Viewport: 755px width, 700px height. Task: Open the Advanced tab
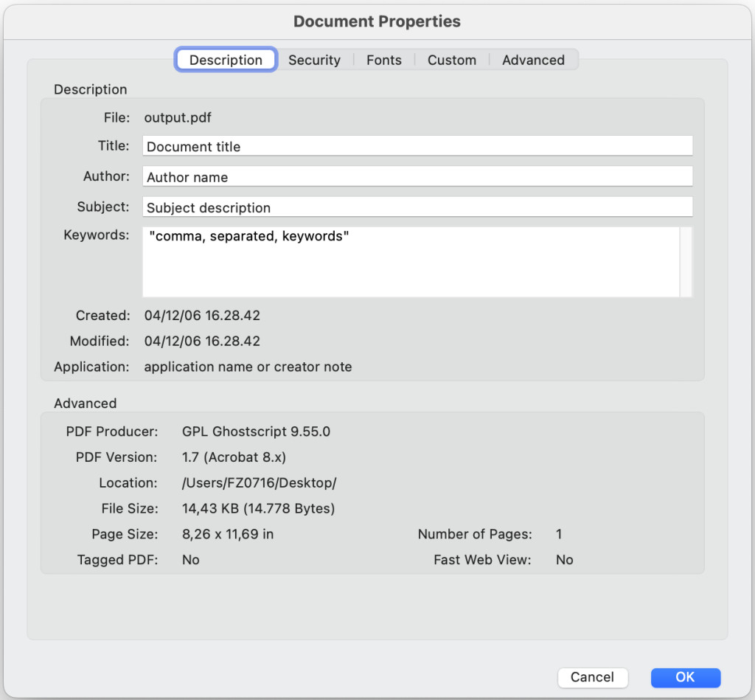click(x=533, y=60)
